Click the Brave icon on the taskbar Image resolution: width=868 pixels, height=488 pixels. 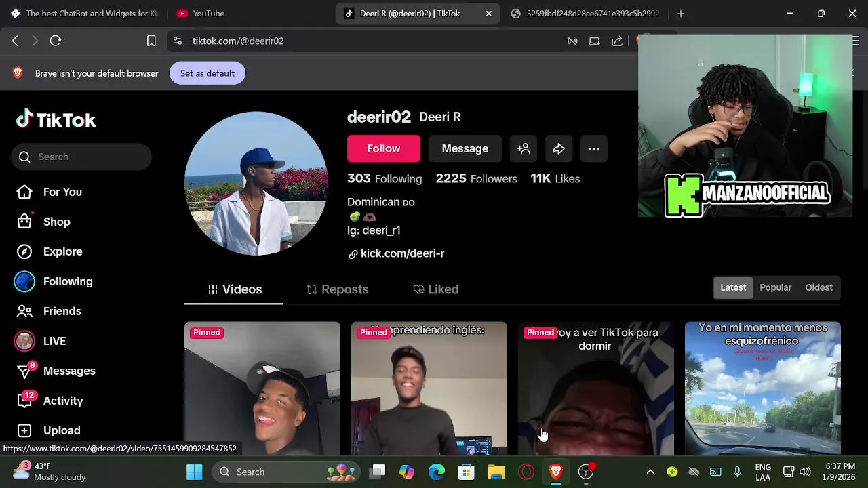tap(556, 472)
